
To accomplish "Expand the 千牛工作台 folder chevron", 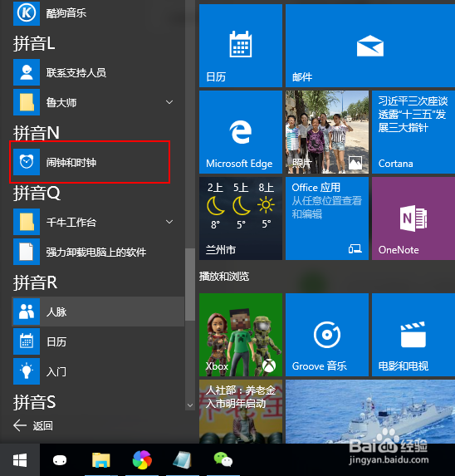I will coord(169,222).
